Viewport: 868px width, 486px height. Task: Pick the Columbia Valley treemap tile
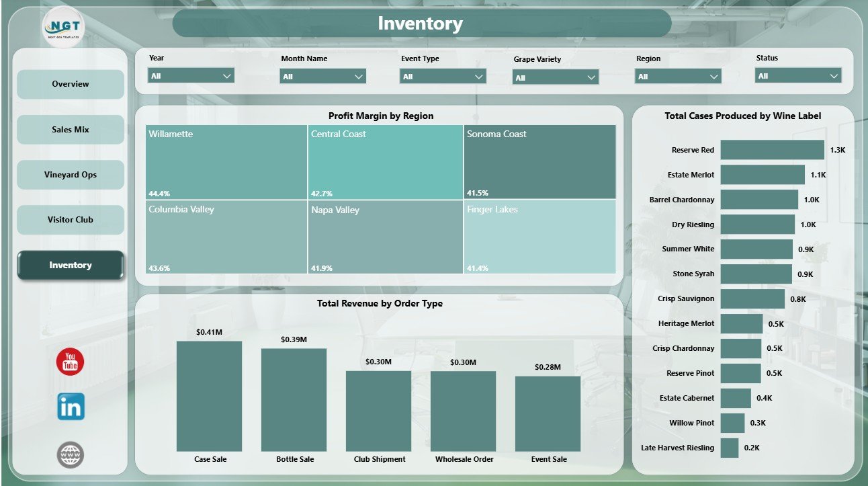tap(226, 237)
